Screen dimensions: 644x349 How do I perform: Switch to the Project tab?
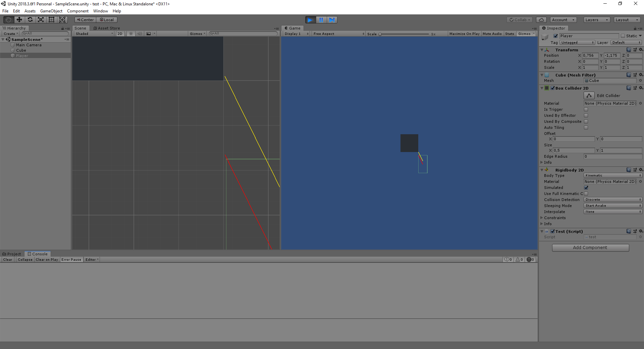coord(12,254)
